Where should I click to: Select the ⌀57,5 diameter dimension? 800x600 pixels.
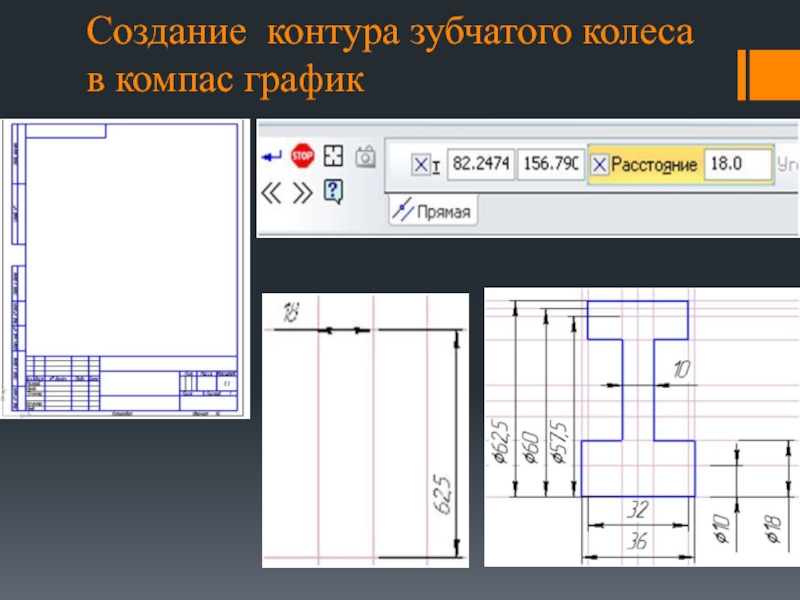pyautogui.click(x=560, y=442)
